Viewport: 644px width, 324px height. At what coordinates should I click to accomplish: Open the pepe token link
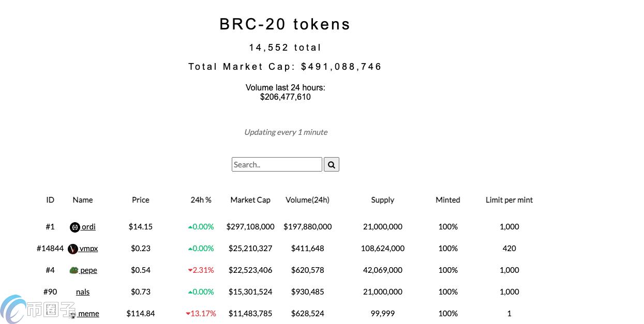(x=88, y=270)
